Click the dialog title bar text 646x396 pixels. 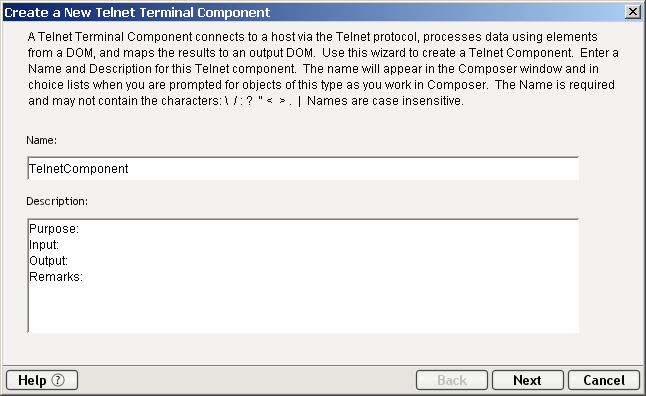pyautogui.click(x=137, y=12)
